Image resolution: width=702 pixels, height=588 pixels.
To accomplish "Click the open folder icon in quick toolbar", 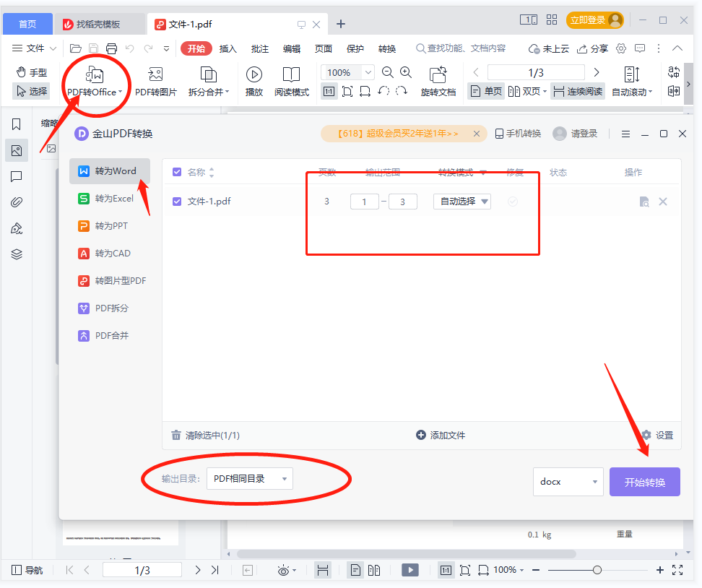I will point(76,48).
